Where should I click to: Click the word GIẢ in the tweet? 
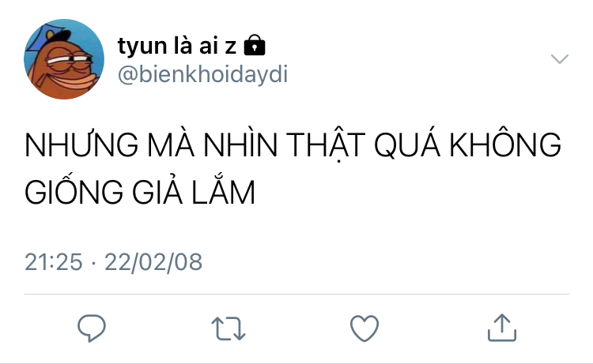(x=157, y=190)
